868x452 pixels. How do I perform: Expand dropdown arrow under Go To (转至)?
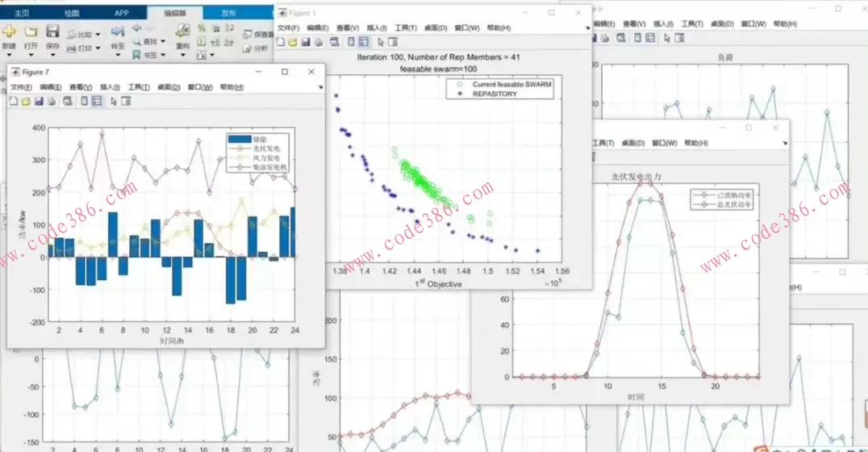click(117, 56)
